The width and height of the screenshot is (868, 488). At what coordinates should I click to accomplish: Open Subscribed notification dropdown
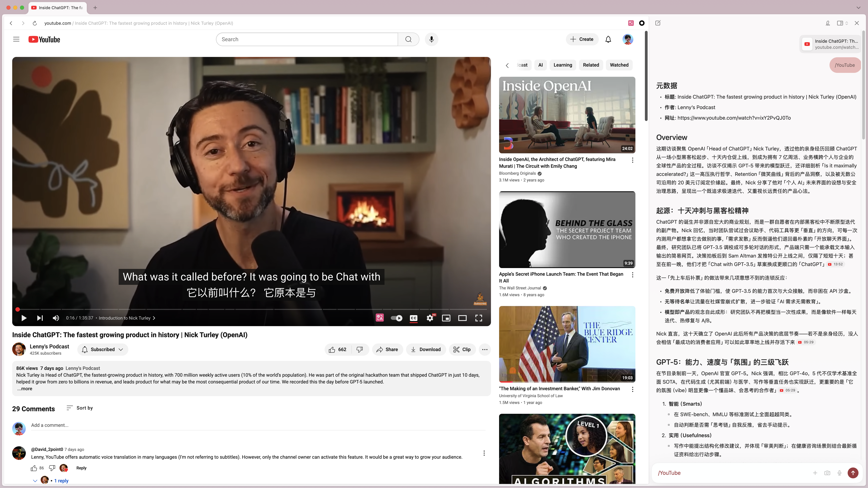[x=103, y=350]
